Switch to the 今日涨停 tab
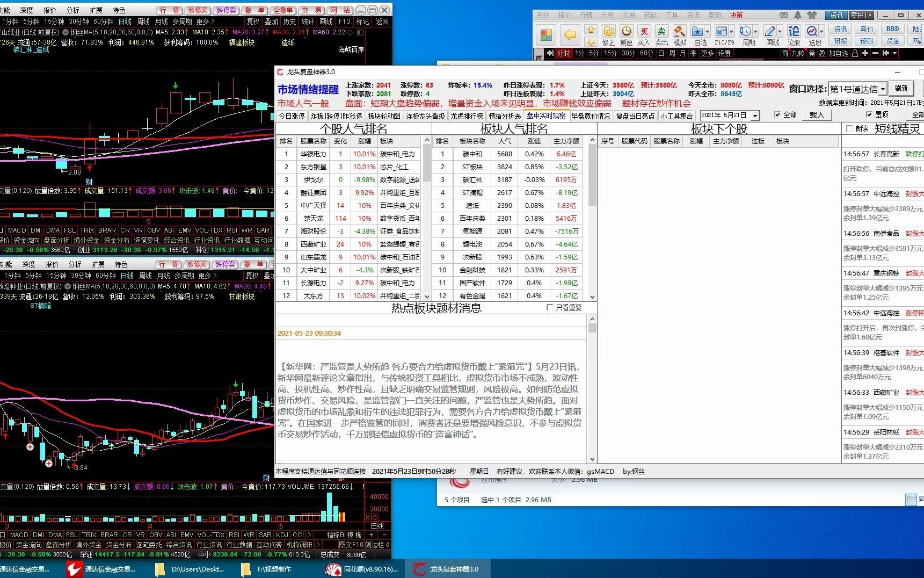This screenshot has height=578, width=924. pos(292,115)
